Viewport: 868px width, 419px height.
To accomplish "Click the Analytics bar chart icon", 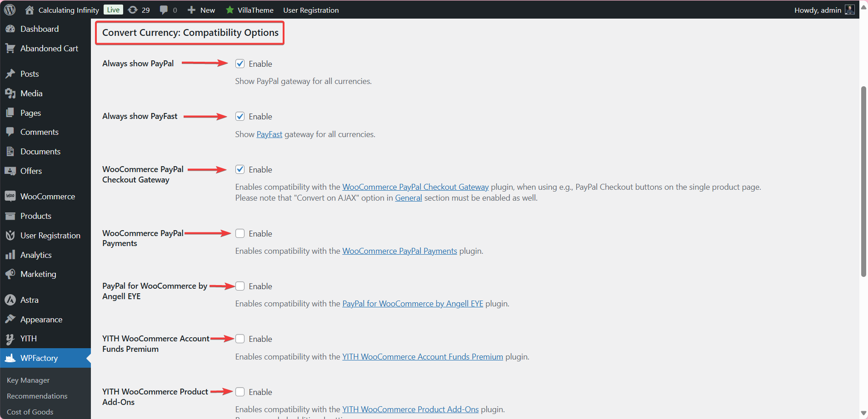I will [x=10, y=255].
